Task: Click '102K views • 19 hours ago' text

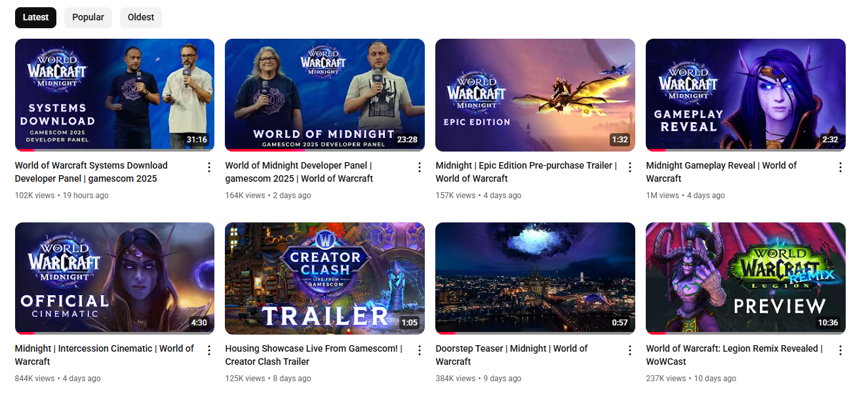Action: point(62,196)
